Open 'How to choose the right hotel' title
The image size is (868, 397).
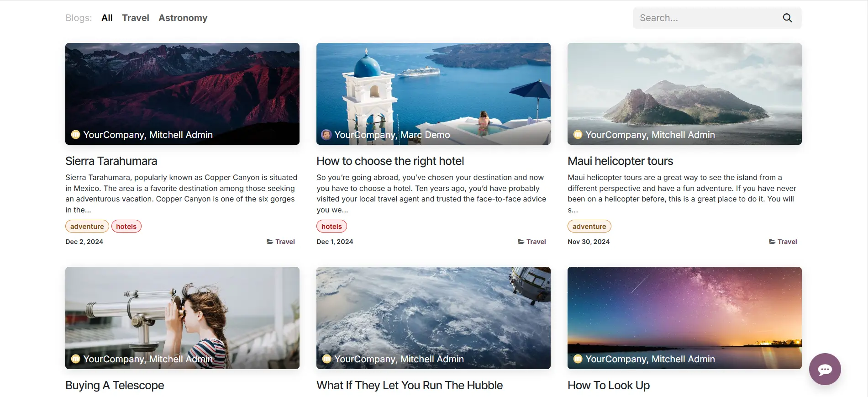coord(390,161)
